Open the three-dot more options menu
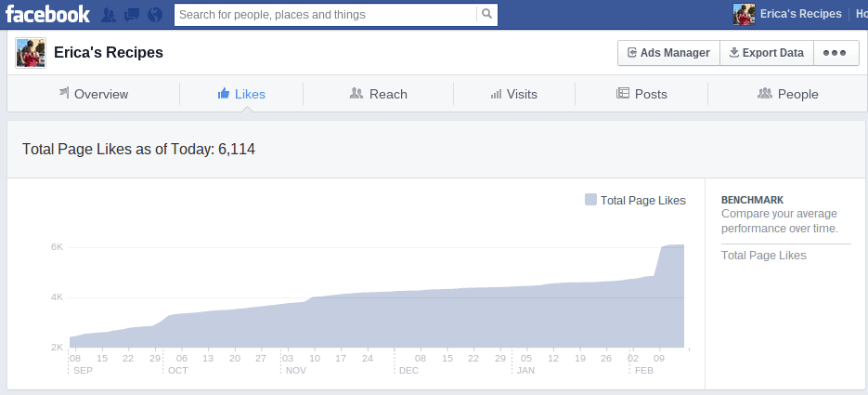This screenshot has height=395, width=868. (836, 53)
